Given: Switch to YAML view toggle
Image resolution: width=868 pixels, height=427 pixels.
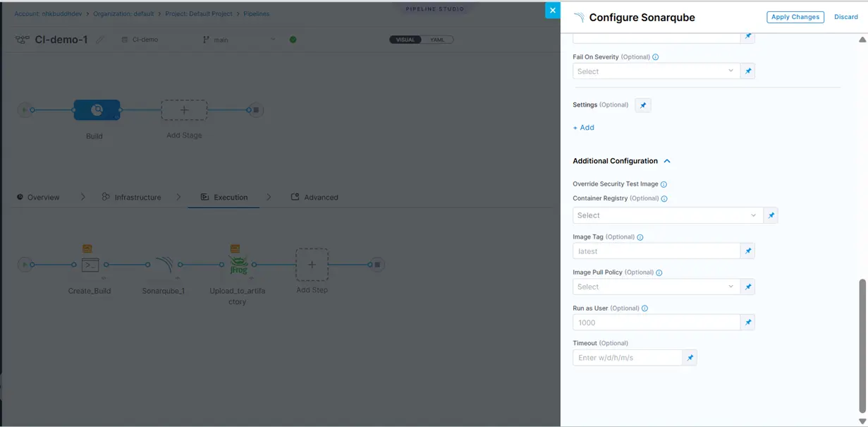Looking at the screenshot, I should click(437, 40).
